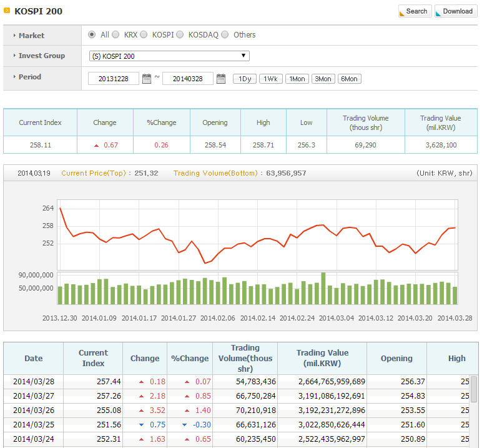Click the Trading Volume(Bottom) chart label
482x448 pixels.
click(x=215, y=173)
